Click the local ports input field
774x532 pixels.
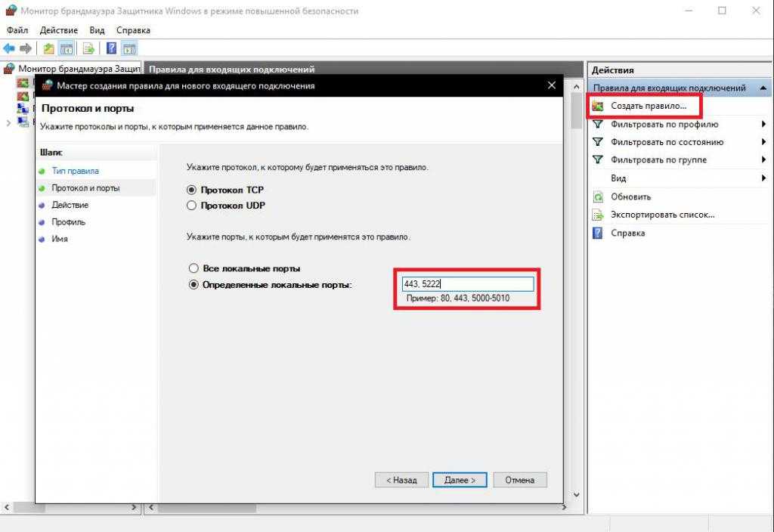[x=467, y=284]
